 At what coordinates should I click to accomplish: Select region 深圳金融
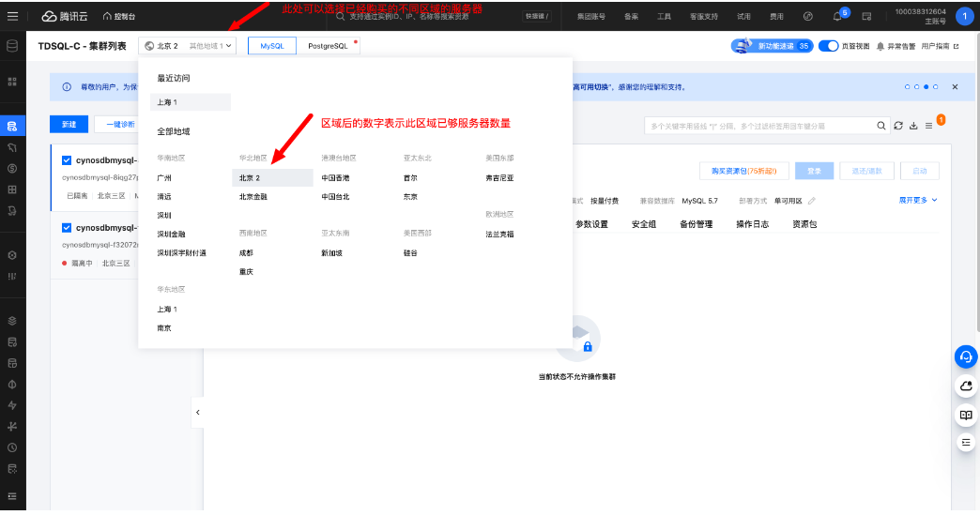[171, 235]
